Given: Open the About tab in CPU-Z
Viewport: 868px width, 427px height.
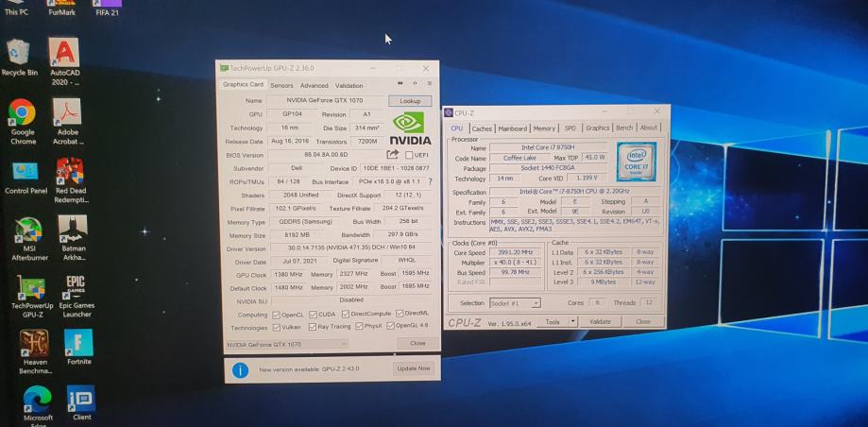Looking at the screenshot, I should [648, 128].
